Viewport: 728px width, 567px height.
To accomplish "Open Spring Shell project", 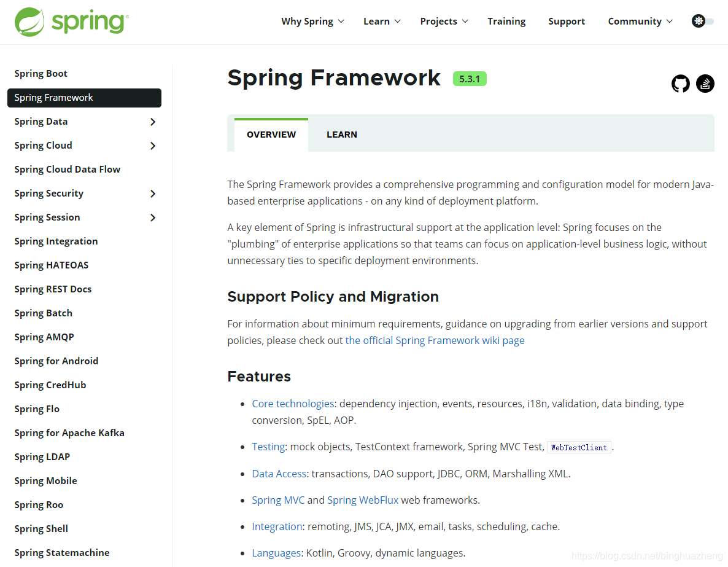I will click(41, 528).
